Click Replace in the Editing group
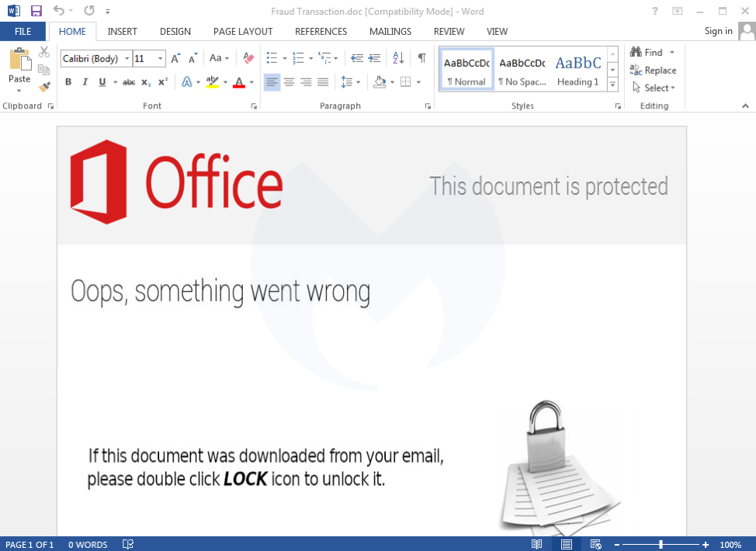 click(x=654, y=70)
